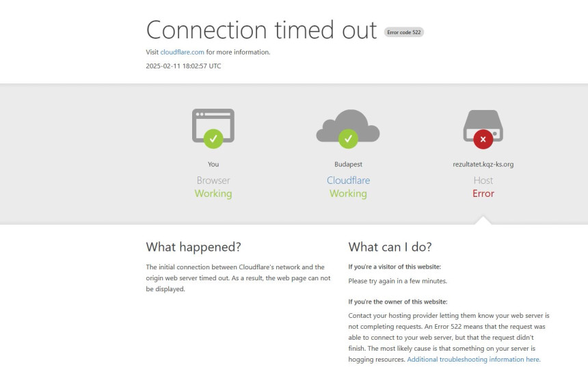
Task: Click the red X error badge
Action: point(483,139)
